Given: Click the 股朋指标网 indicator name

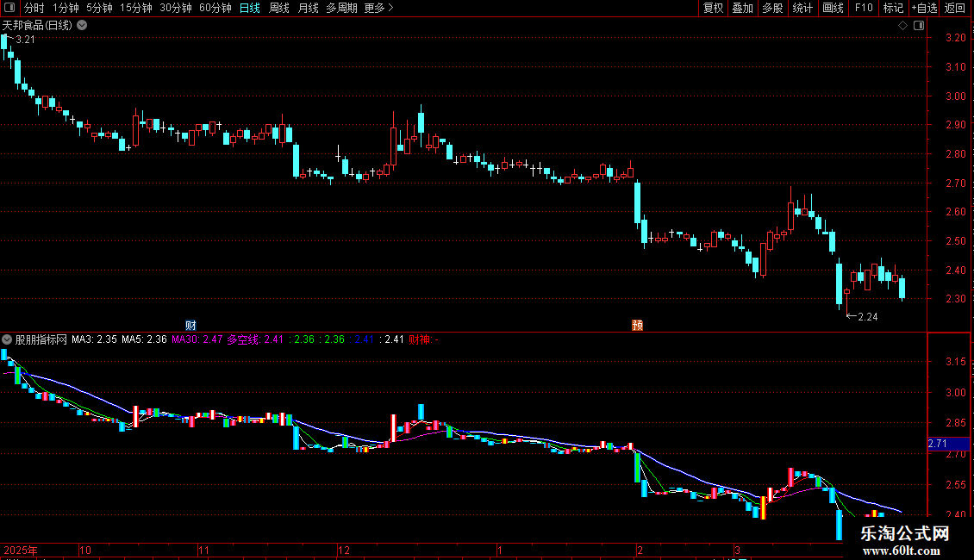Looking at the screenshot, I should click(x=41, y=339).
